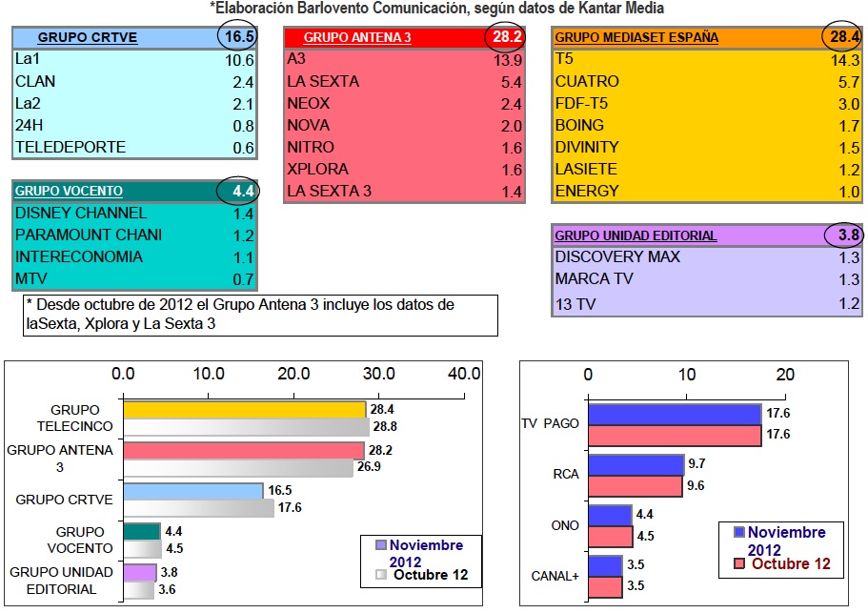
Task: Click the BOING row label
Action: point(579,125)
